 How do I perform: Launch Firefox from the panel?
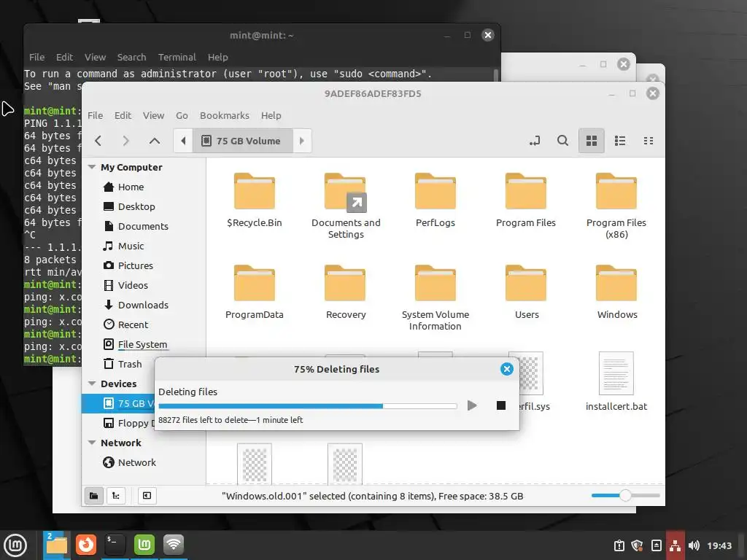86,545
